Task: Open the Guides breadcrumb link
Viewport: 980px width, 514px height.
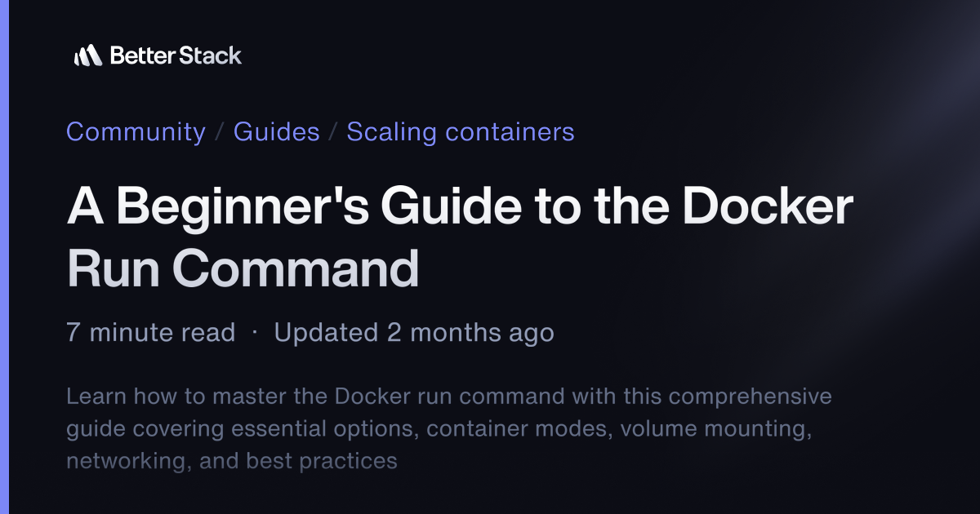Action: click(277, 132)
